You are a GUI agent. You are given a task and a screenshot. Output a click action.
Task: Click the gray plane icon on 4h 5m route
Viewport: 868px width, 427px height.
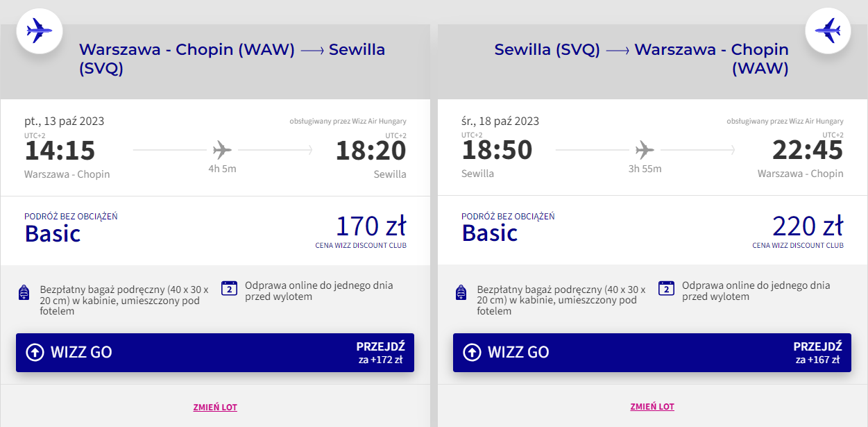pos(223,149)
